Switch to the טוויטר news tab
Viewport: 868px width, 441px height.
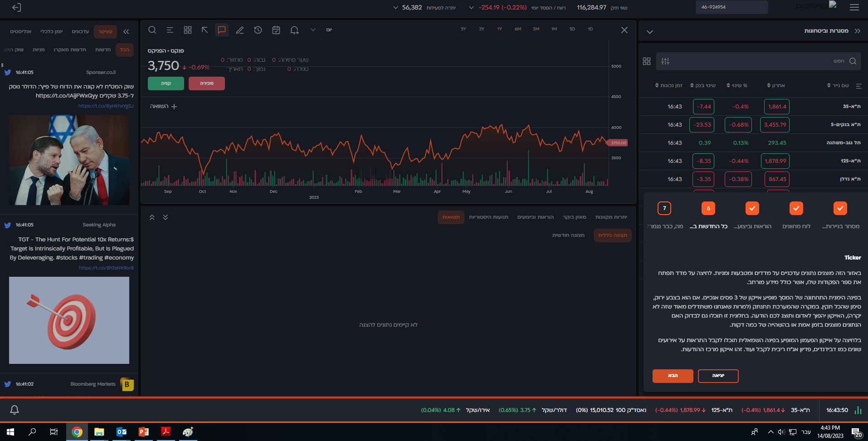pyautogui.click(x=105, y=32)
